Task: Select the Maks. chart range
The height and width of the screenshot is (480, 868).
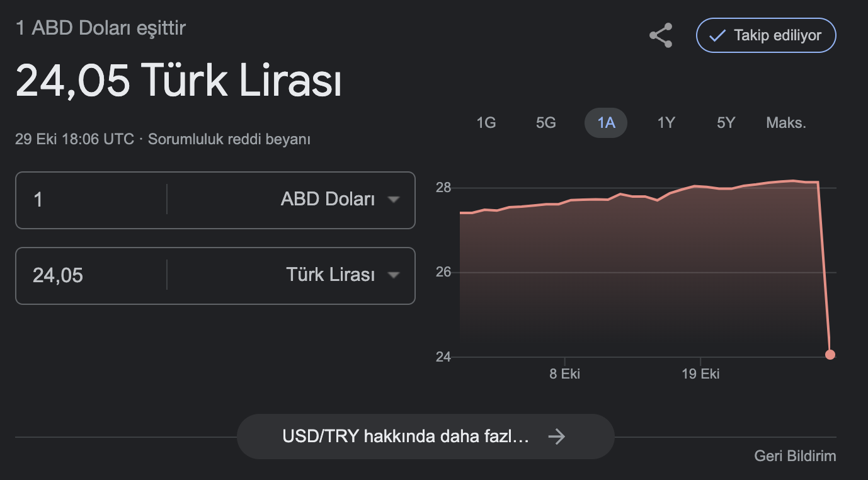Action: pyautogui.click(x=786, y=123)
